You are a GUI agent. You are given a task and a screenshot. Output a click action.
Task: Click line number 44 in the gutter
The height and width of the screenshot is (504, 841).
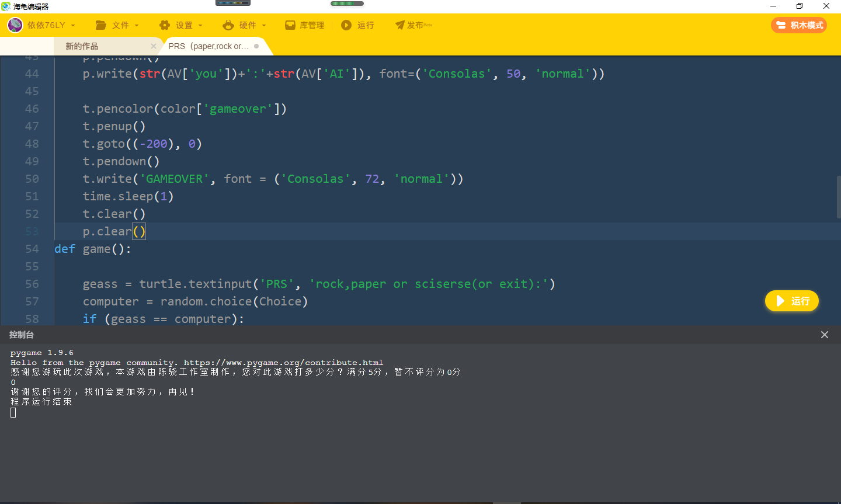click(x=32, y=74)
